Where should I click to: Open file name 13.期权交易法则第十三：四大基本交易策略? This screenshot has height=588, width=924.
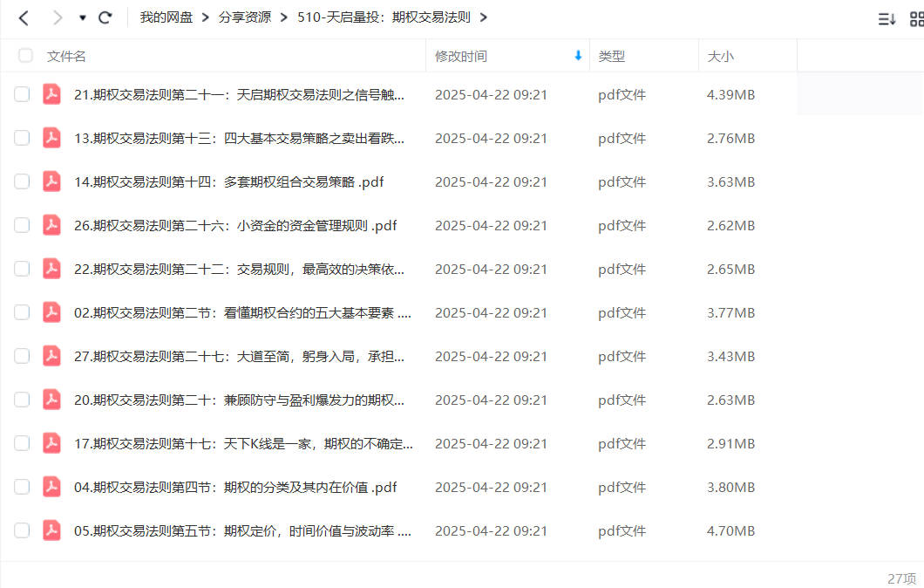[x=239, y=139]
